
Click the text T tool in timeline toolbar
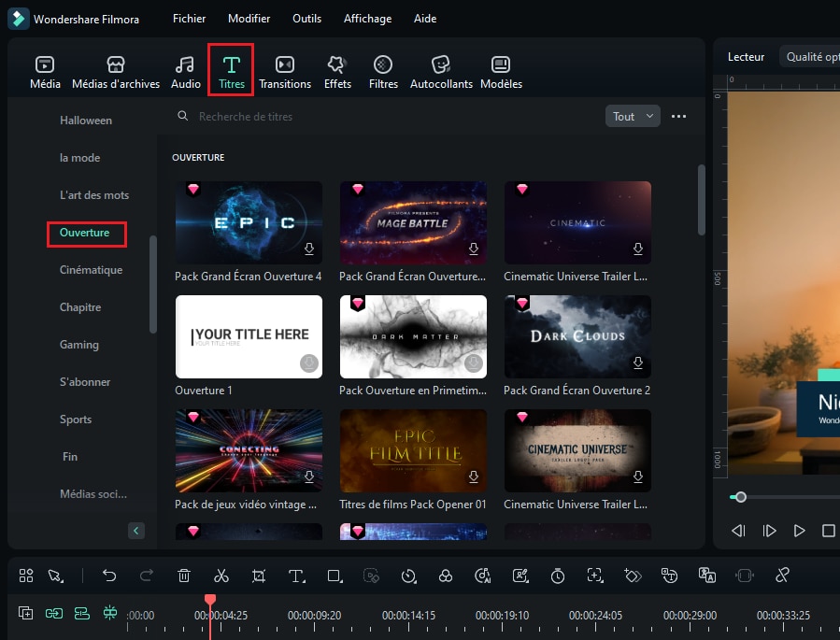pos(297,576)
